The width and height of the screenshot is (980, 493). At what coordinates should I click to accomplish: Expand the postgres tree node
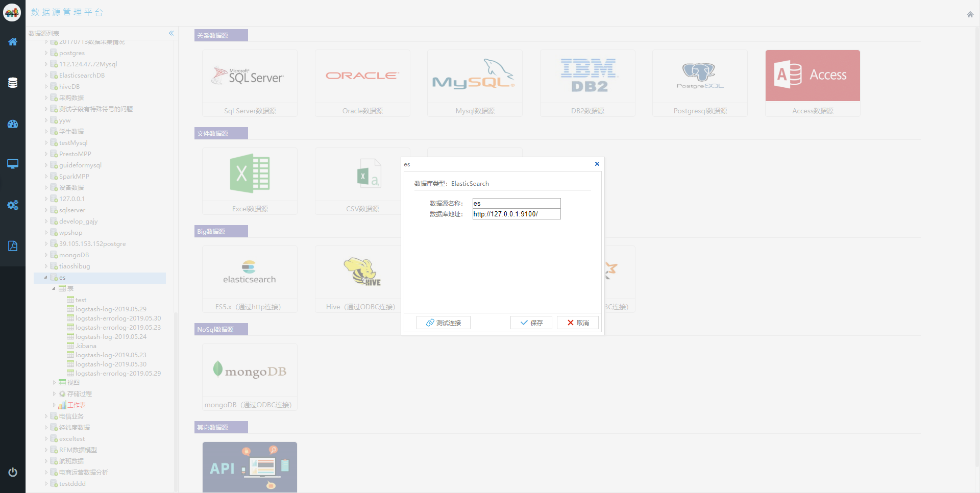coord(46,53)
